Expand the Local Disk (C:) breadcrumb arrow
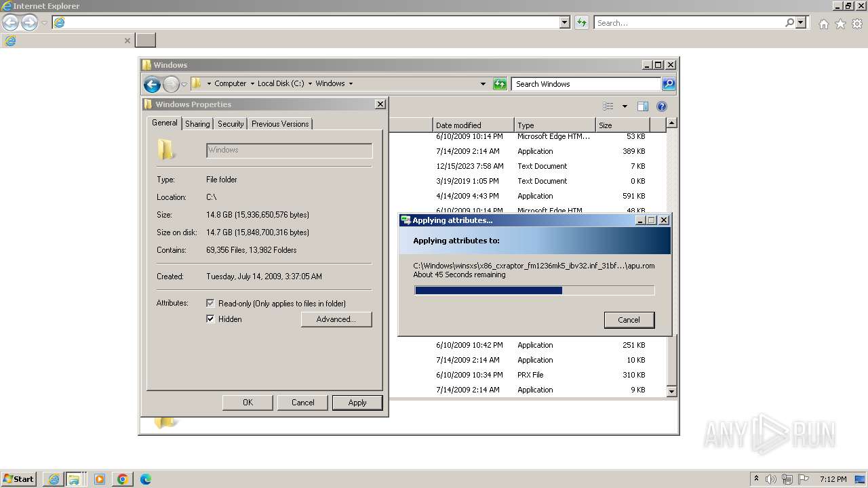The width and height of the screenshot is (868, 488). pos(310,84)
